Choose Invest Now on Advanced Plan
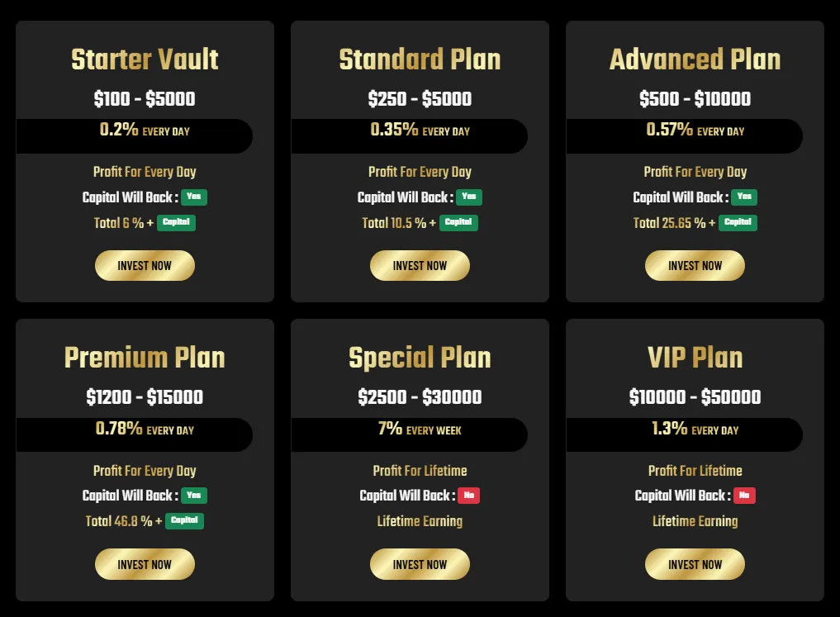This screenshot has width=840, height=617. pyautogui.click(x=695, y=266)
